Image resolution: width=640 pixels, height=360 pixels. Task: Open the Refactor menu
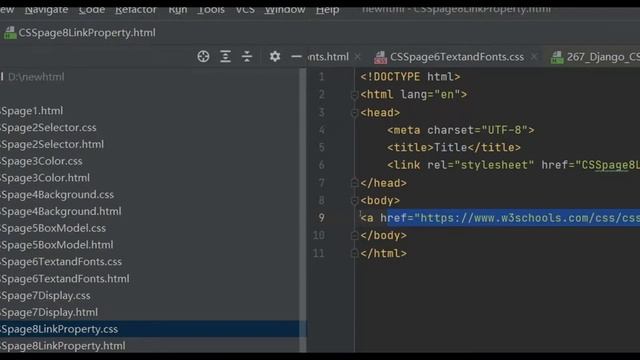click(136, 9)
